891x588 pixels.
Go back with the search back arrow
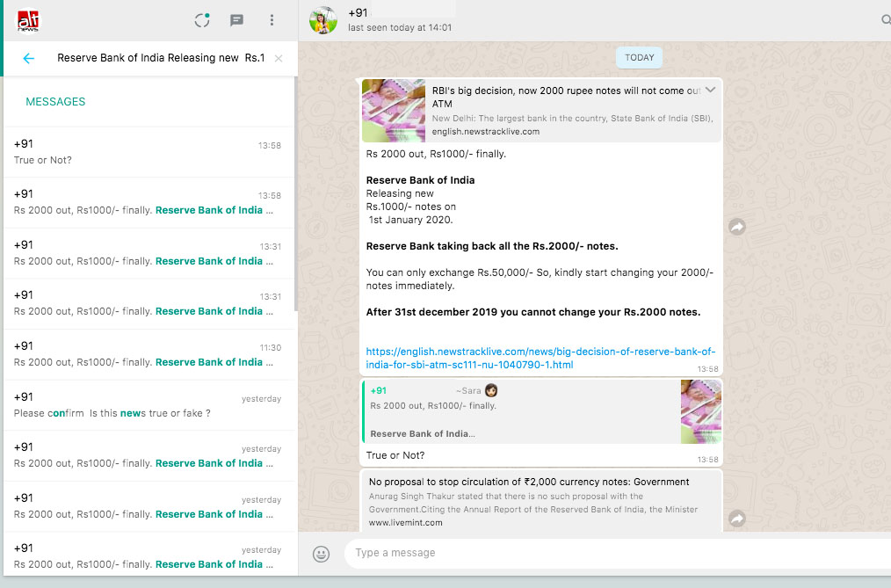tap(28, 58)
